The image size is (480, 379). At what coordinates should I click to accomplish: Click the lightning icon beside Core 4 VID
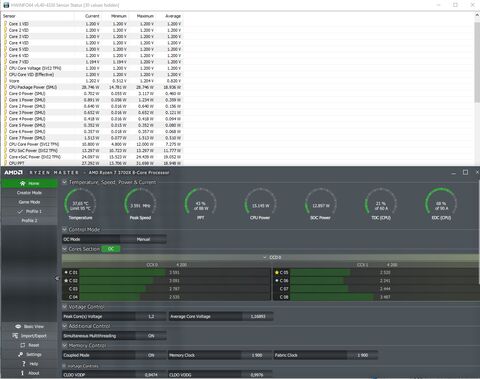point(5,43)
